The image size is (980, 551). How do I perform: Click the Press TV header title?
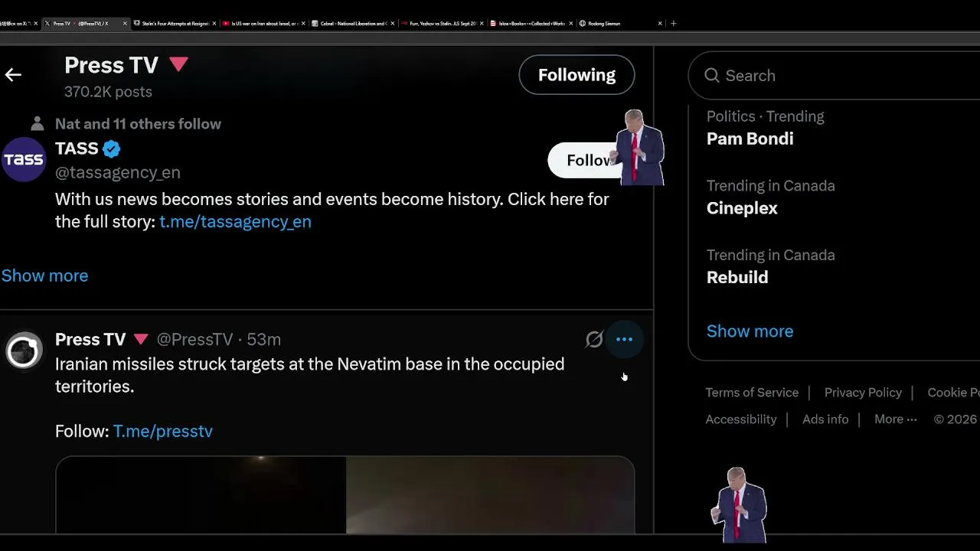coord(111,65)
